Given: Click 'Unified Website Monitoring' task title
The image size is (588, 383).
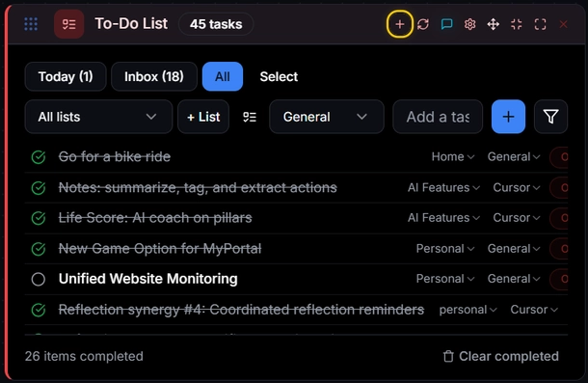Looking at the screenshot, I should [148, 279].
